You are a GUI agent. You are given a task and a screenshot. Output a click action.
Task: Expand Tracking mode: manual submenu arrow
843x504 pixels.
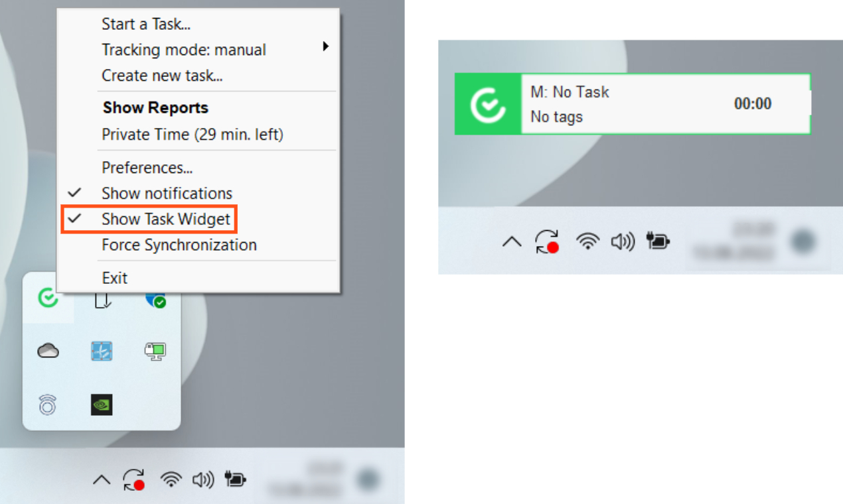tap(326, 46)
